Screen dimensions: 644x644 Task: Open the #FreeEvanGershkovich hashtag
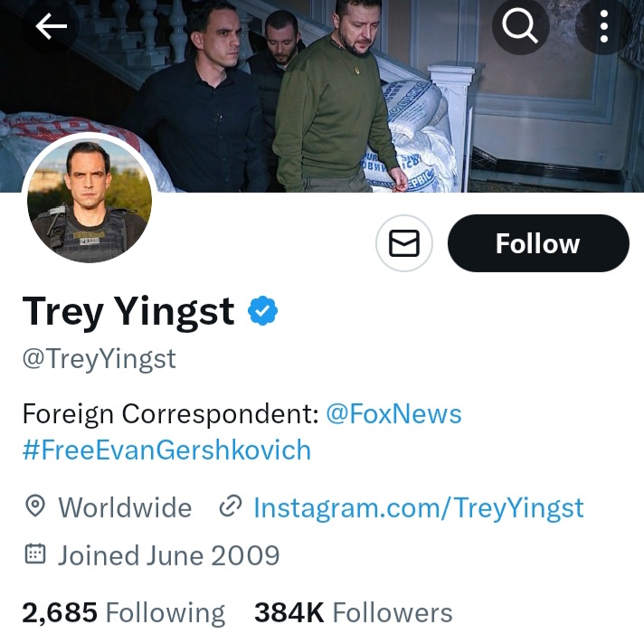tap(166, 450)
